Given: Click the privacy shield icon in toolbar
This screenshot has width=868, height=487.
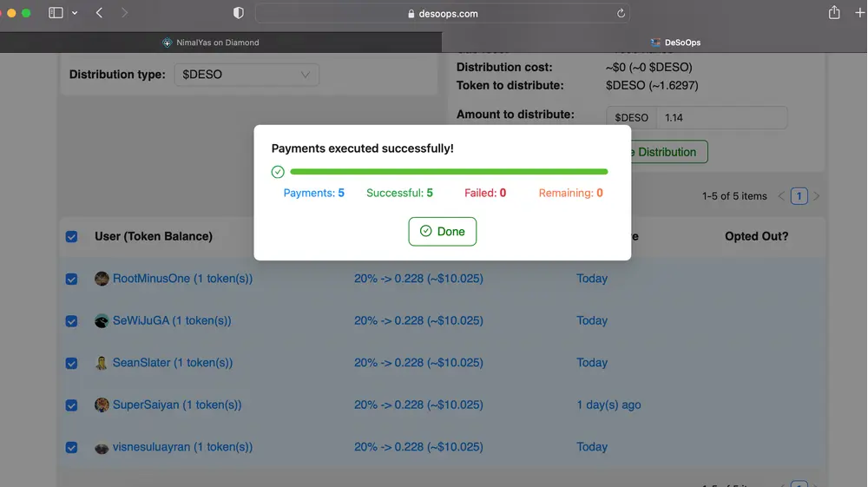Looking at the screenshot, I should 239,13.
